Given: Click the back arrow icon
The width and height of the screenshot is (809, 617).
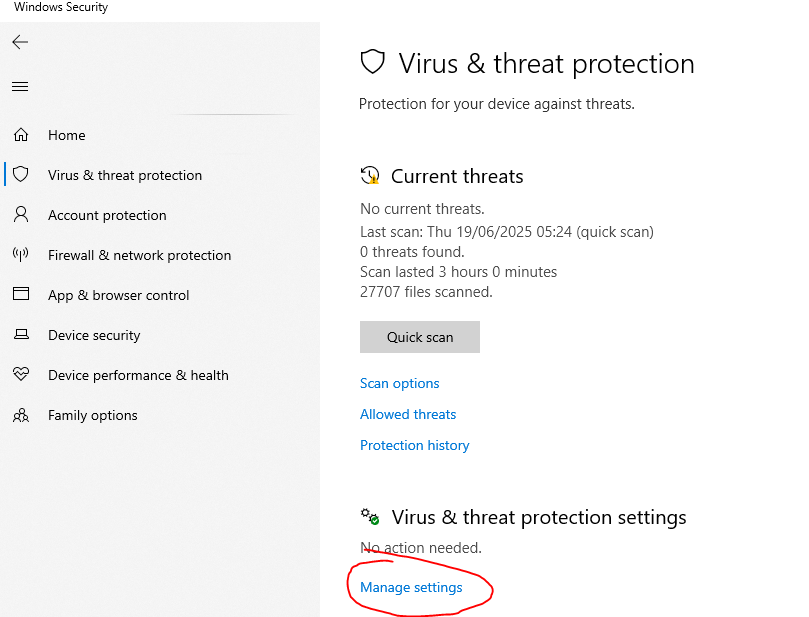Looking at the screenshot, I should point(20,42).
